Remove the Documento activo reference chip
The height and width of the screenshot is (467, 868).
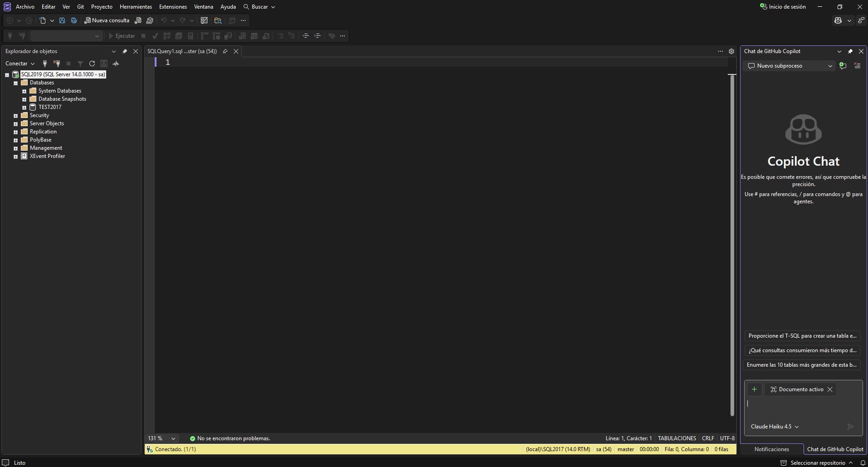pyautogui.click(x=830, y=389)
